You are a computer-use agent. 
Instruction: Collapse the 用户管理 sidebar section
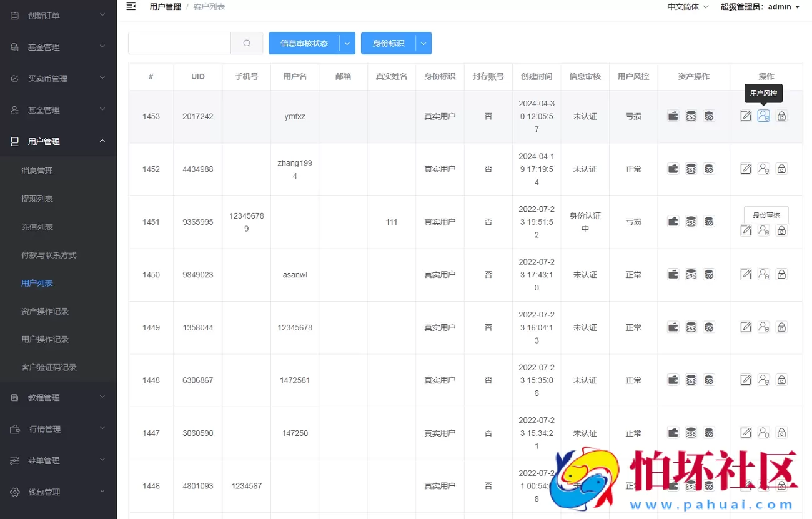point(58,141)
